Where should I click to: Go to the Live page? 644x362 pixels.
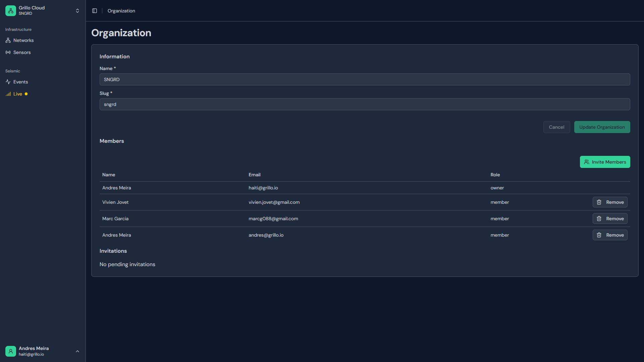tap(18, 94)
